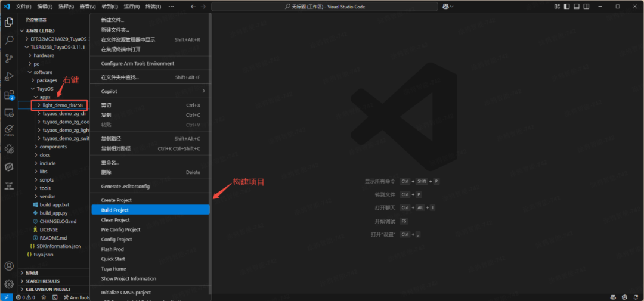Select Show Project Information entry
The height and width of the screenshot is (301, 644).
(150, 278)
